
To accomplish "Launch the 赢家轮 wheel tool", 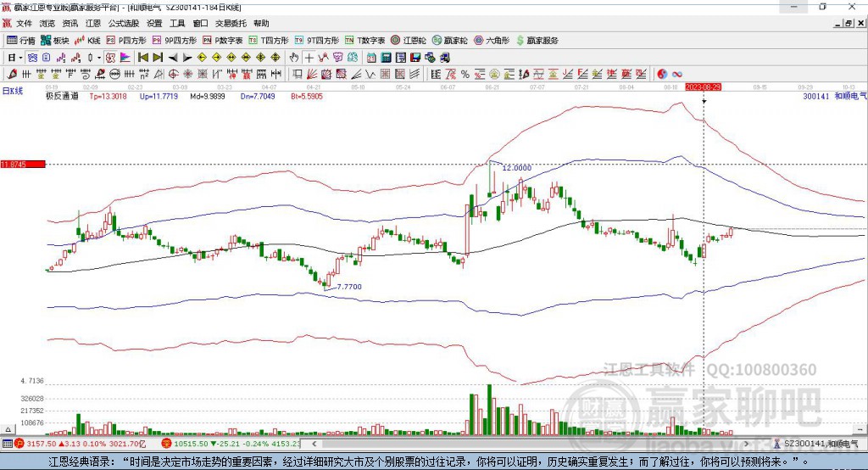I will click(x=449, y=41).
